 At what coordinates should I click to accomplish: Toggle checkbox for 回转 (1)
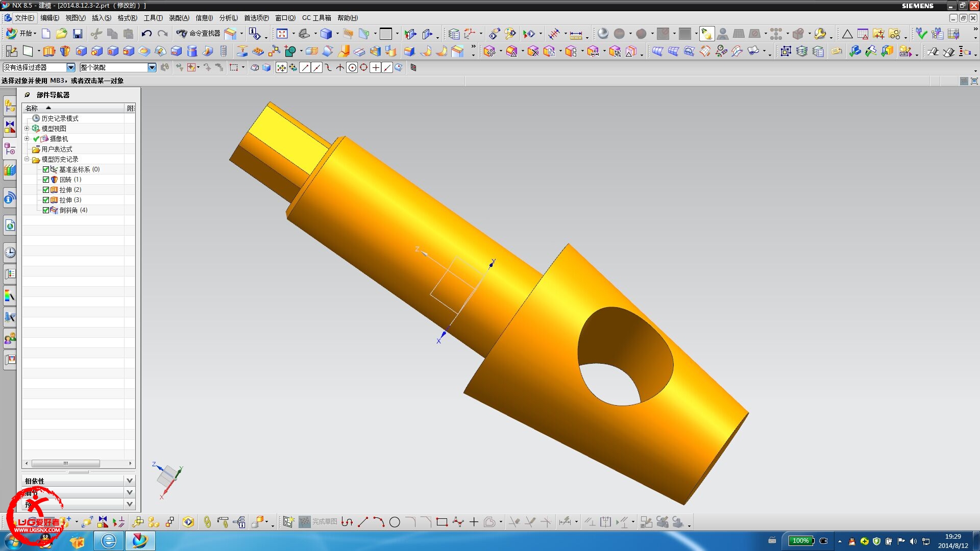click(x=46, y=180)
